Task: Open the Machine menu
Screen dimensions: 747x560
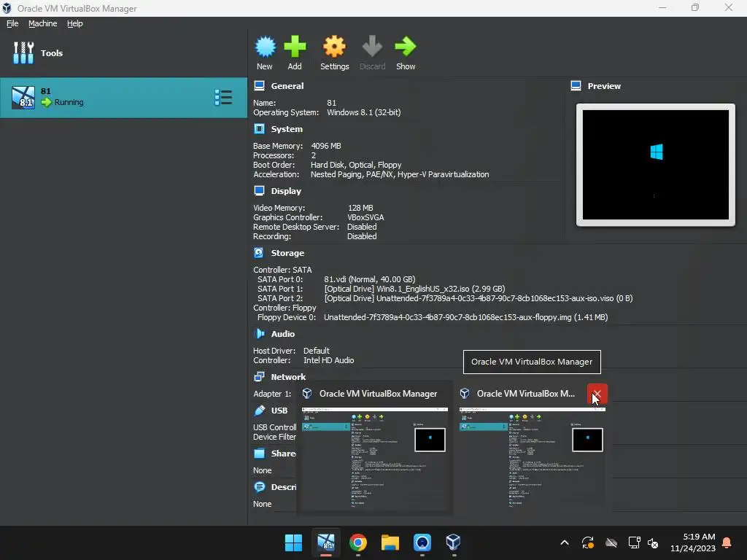Action: (x=43, y=23)
